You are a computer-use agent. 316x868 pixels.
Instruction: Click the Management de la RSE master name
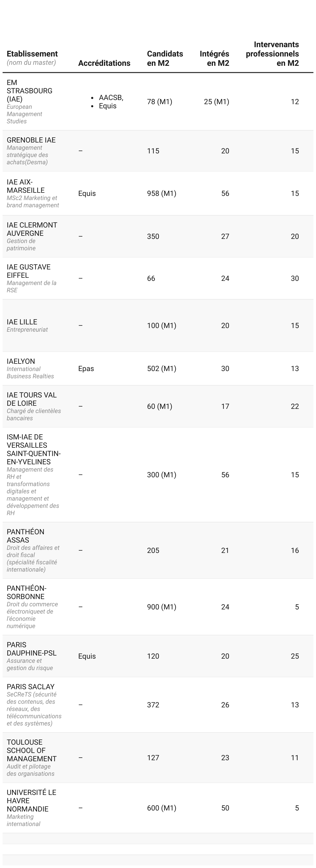pos(31,286)
